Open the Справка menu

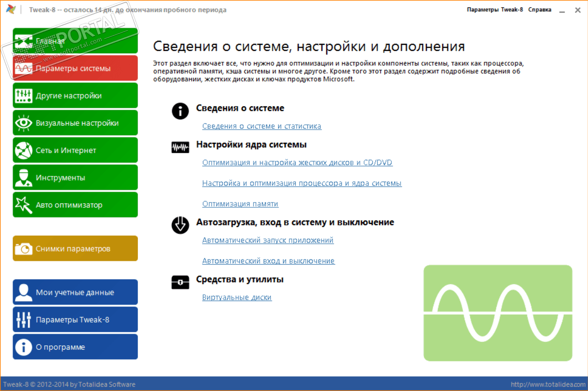[539, 10]
